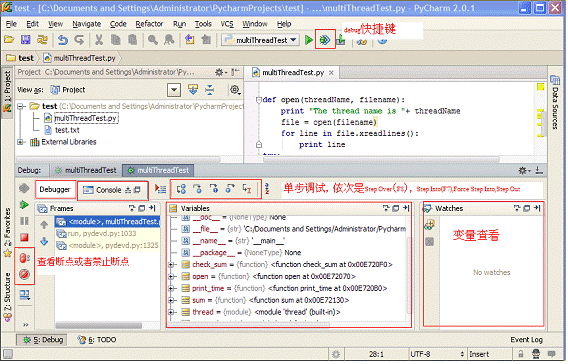Click Scroll from Source icon in Project
This screenshot has height=364, width=568.
193,89
